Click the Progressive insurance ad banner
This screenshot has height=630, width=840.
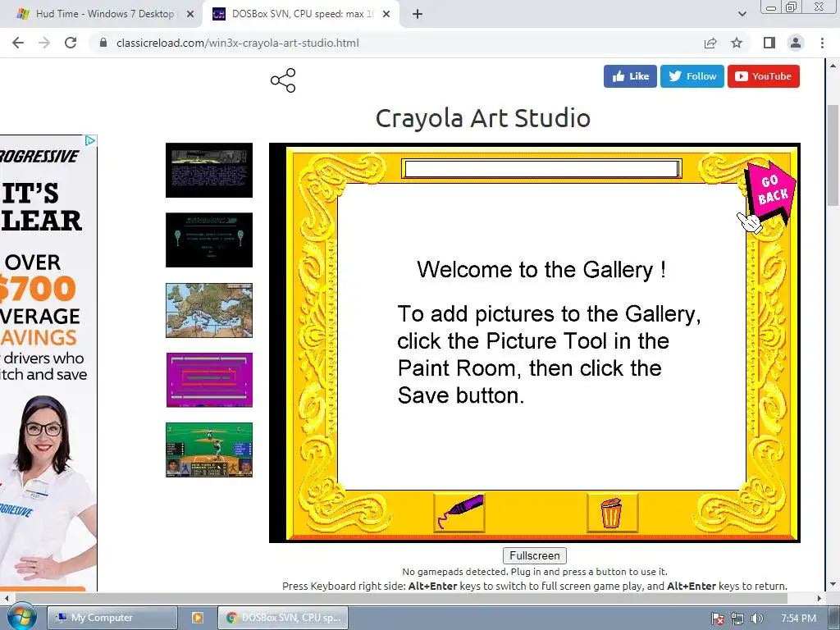(48, 363)
